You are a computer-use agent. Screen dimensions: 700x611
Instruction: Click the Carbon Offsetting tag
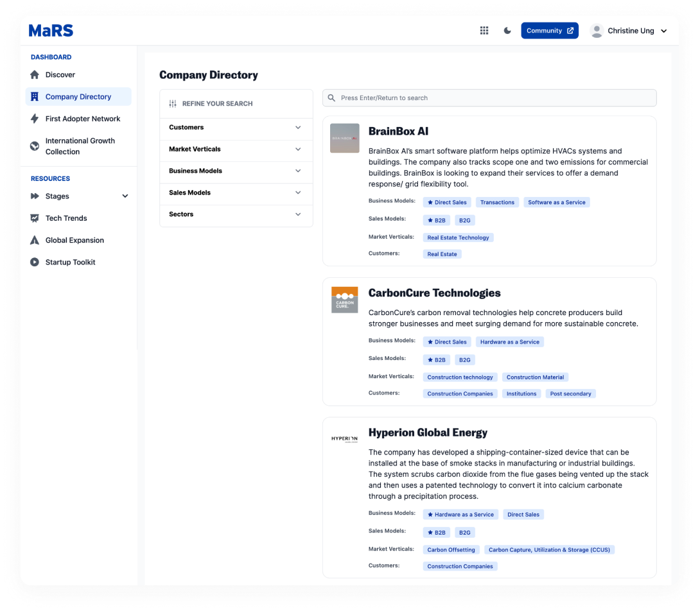(451, 550)
